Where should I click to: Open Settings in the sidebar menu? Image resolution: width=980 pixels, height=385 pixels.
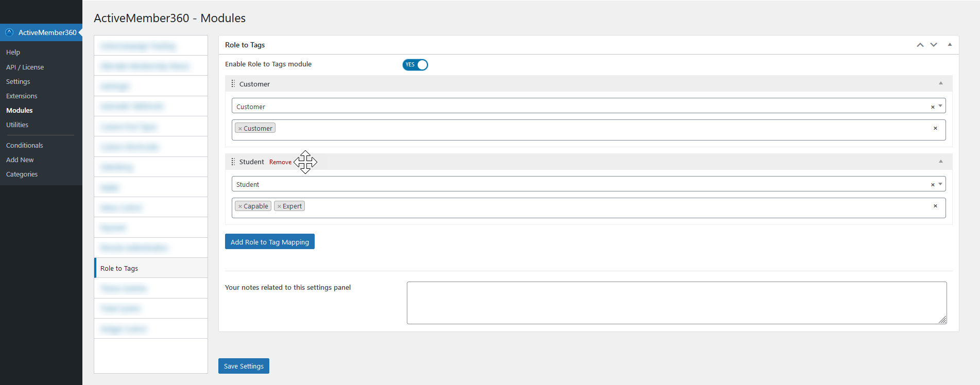pos(18,81)
